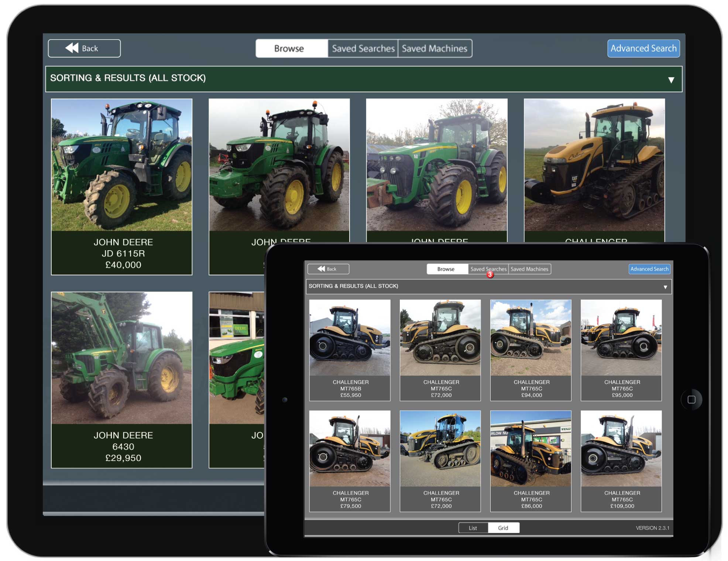Open the Challenger MT765C £79,500 listing
This screenshot has height=561, width=728.
coord(350,461)
